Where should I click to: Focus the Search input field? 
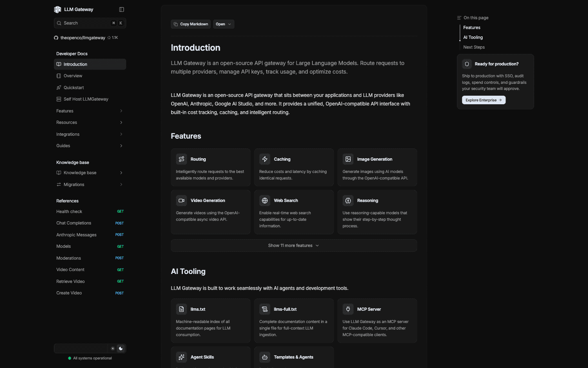[x=90, y=23]
